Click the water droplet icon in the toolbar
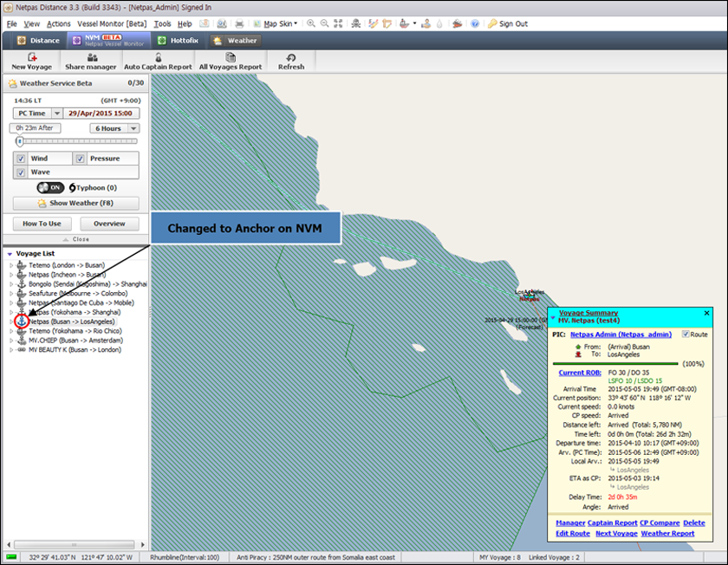This screenshot has width=728, height=565. point(439,23)
